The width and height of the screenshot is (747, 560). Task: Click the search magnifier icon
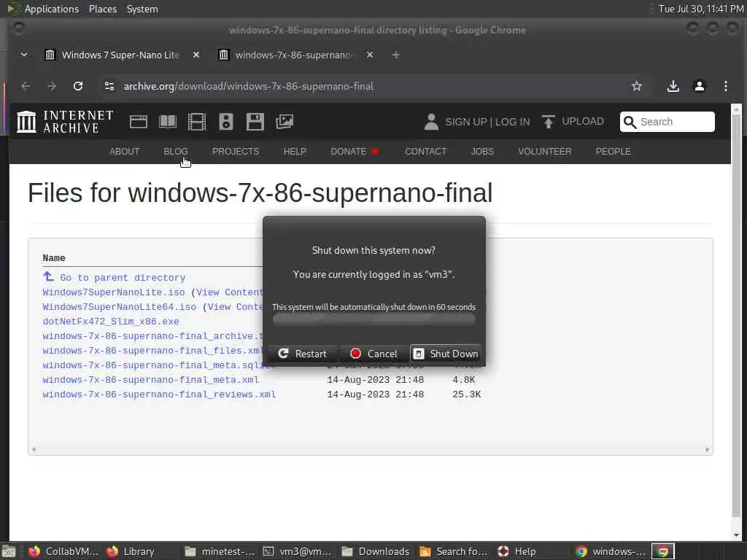(630, 122)
